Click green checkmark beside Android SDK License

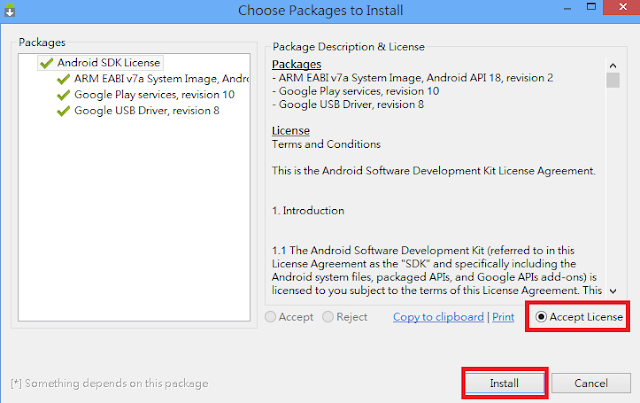[47, 63]
